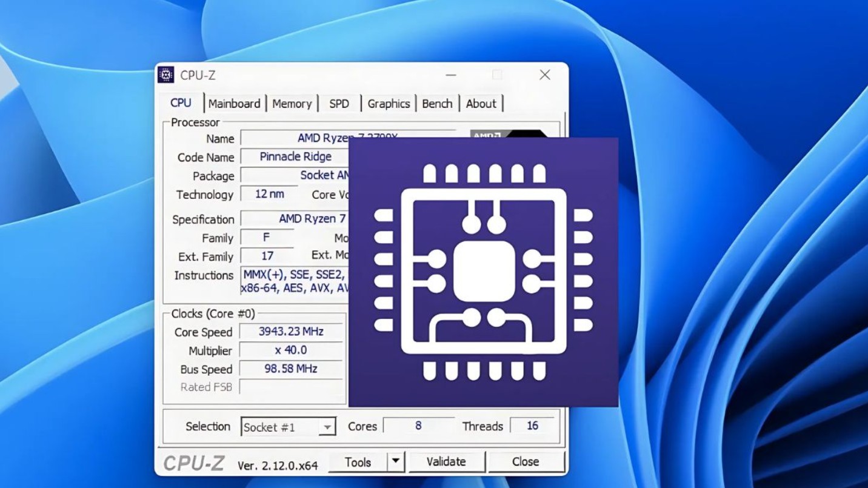Close the window using the X icon
The height and width of the screenshot is (488, 868).
tap(545, 75)
